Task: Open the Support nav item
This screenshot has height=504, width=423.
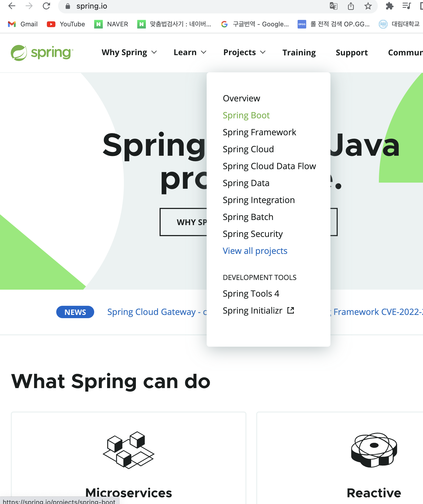Action: click(351, 53)
